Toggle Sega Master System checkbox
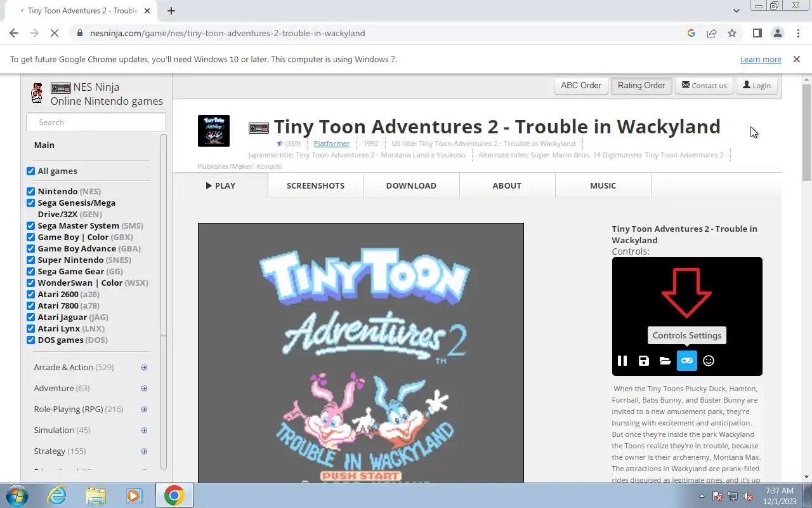Image resolution: width=812 pixels, height=508 pixels. tap(30, 225)
